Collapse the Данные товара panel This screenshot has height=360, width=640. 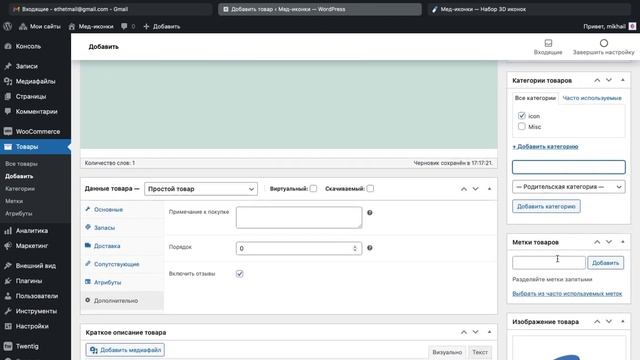coord(489,189)
